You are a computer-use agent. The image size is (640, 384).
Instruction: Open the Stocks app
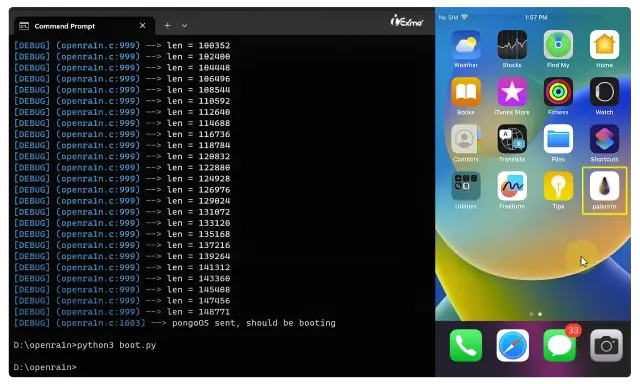512,45
